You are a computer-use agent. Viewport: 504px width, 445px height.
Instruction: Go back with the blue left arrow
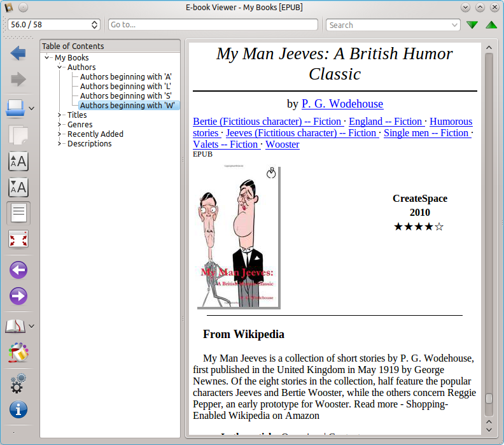18,53
